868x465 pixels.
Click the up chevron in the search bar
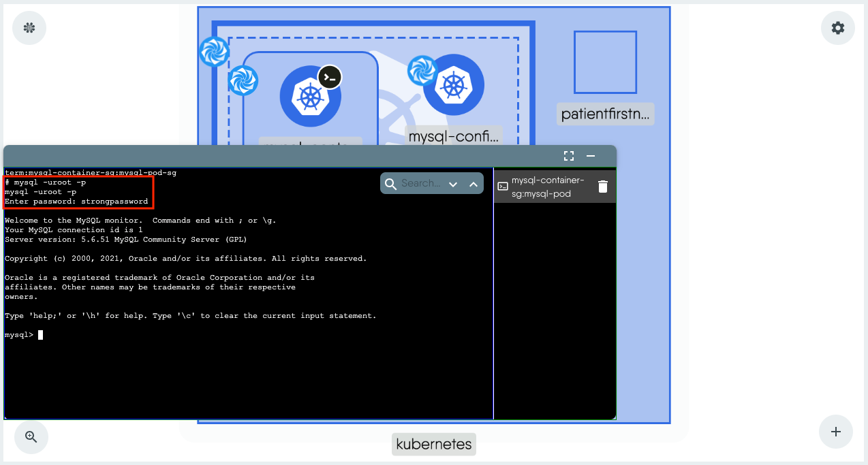[x=474, y=183]
